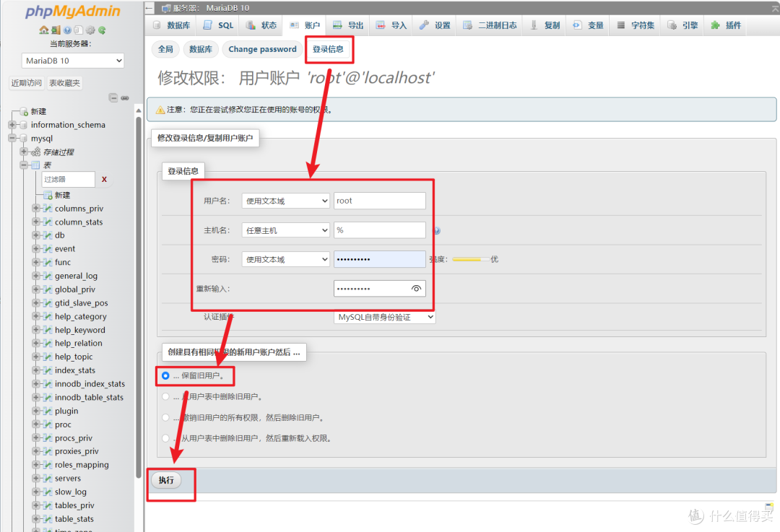Image resolution: width=780 pixels, height=532 pixels.
Task: Click the log out door icon
Action: [x=56, y=30]
